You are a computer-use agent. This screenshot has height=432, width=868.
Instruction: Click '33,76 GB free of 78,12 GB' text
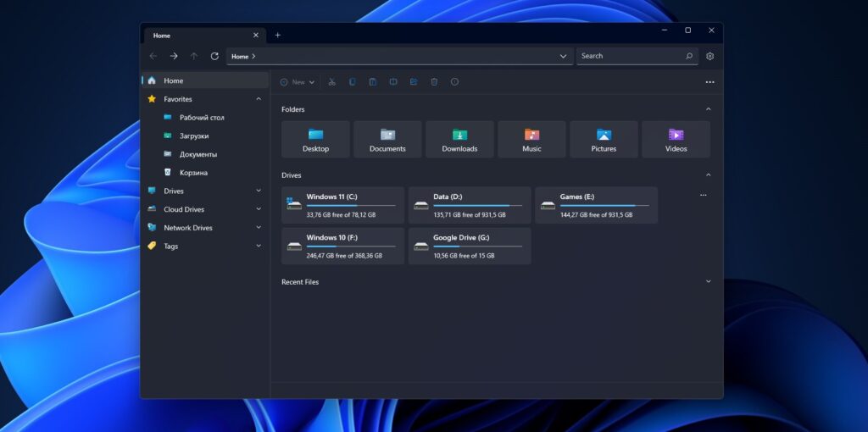[x=341, y=214]
